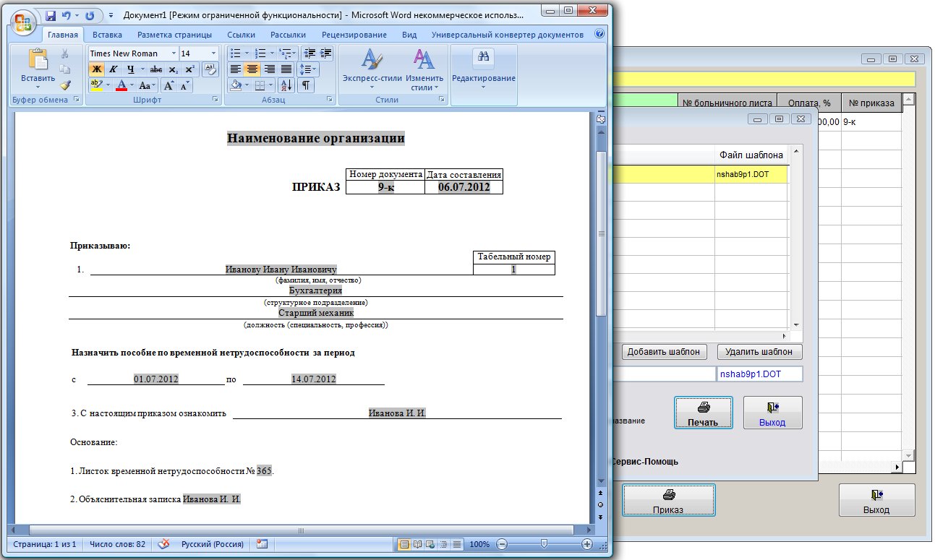Toggle underline formatting (Ч)
935x560 pixels.
coord(130,69)
